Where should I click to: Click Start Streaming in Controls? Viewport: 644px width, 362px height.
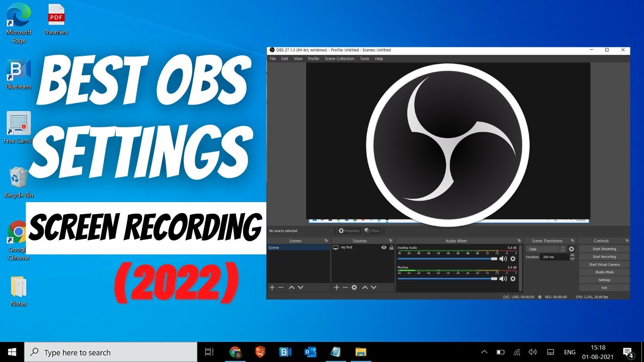pyautogui.click(x=604, y=249)
